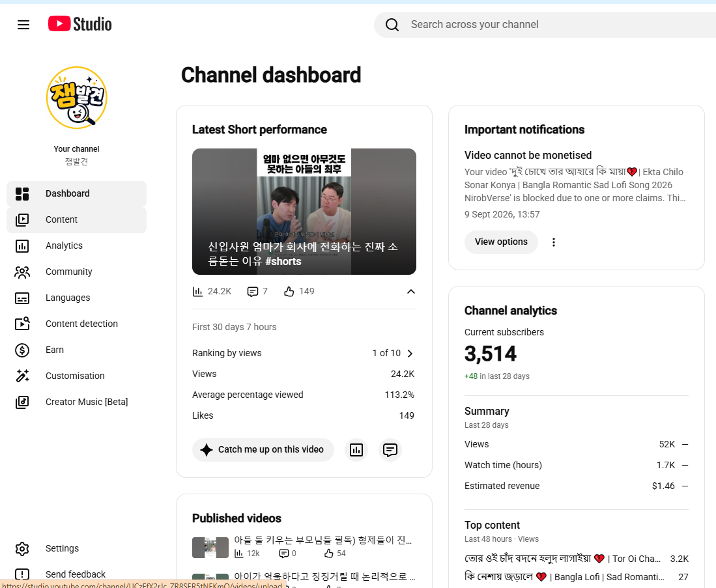Click the Earn dollar icon

[x=22, y=350]
